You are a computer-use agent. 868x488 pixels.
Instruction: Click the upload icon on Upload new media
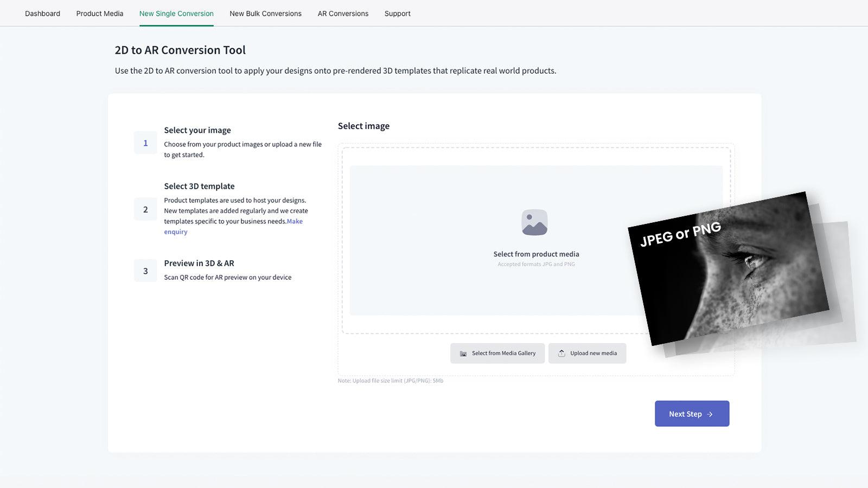pyautogui.click(x=562, y=353)
